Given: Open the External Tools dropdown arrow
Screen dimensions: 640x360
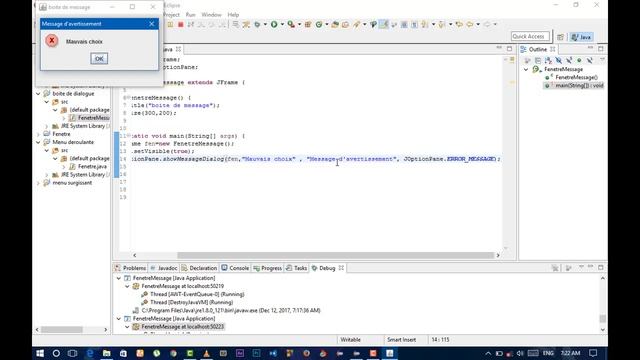Looking at the screenshot, I should (299, 24).
